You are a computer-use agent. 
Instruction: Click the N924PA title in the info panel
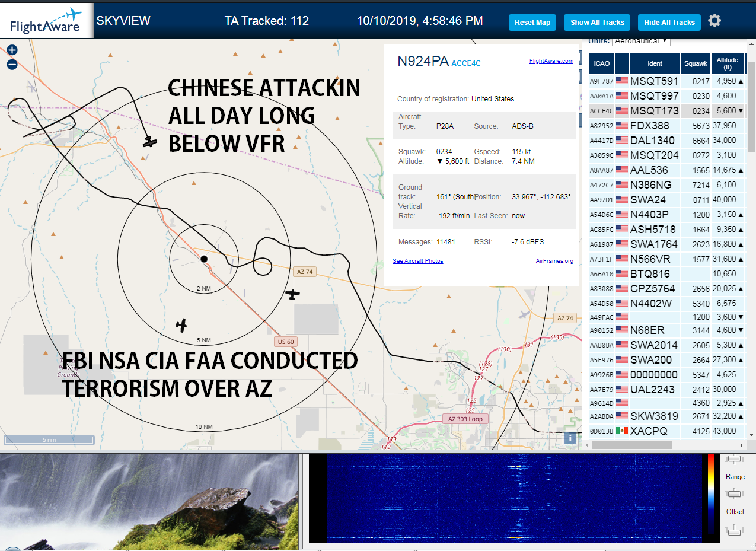(x=423, y=60)
